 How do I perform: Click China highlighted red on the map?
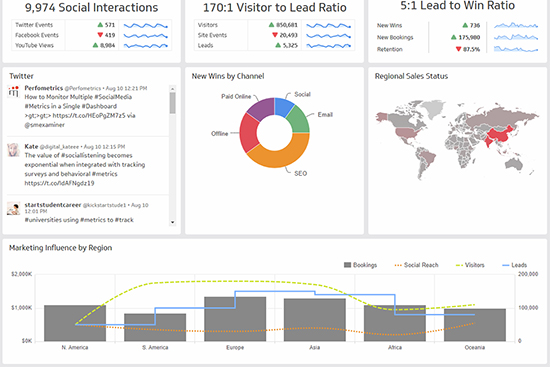(499, 136)
